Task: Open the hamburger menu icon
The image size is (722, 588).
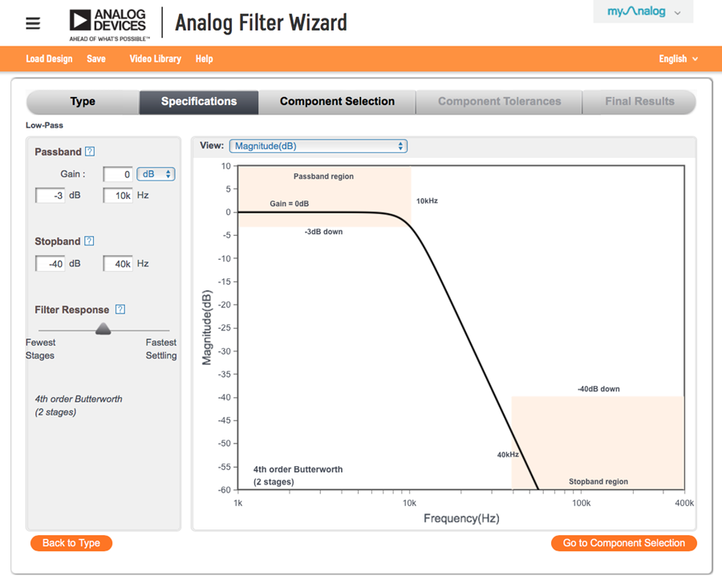Action: click(x=33, y=23)
